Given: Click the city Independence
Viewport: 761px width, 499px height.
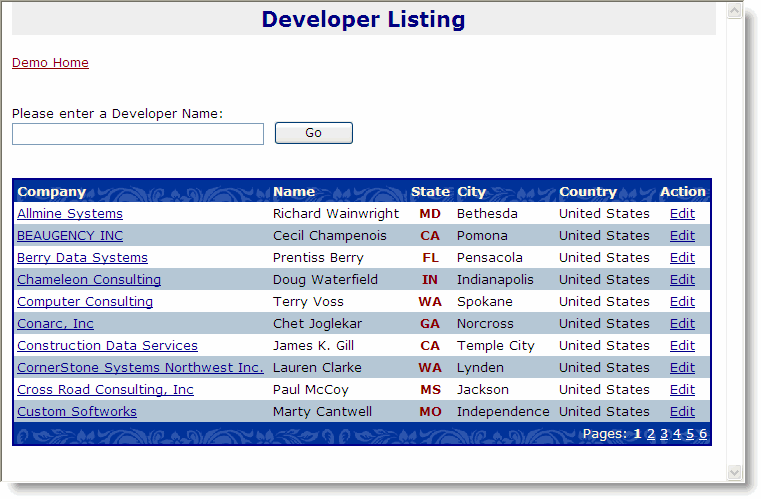Looking at the screenshot, I should tap(503, 412).
